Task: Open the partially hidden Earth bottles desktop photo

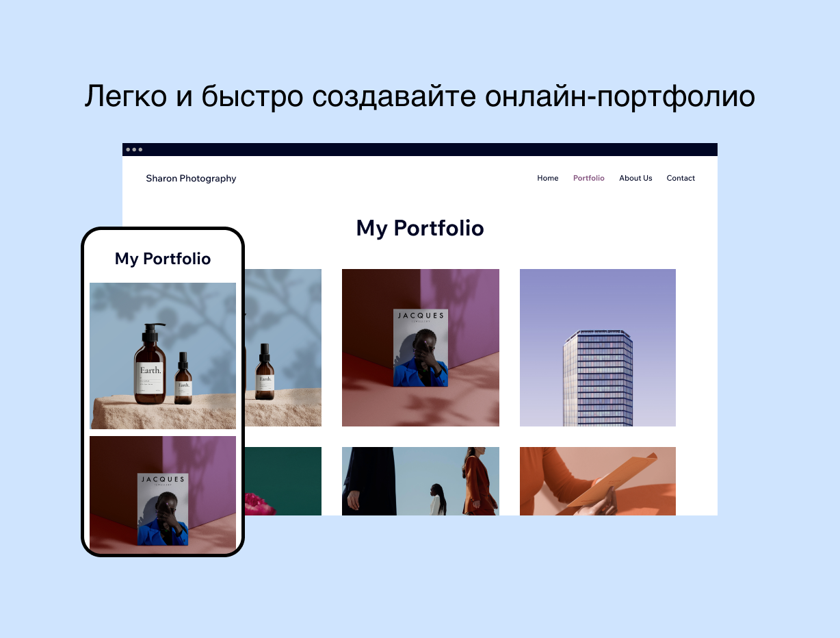Action: [x=283, y=348]
